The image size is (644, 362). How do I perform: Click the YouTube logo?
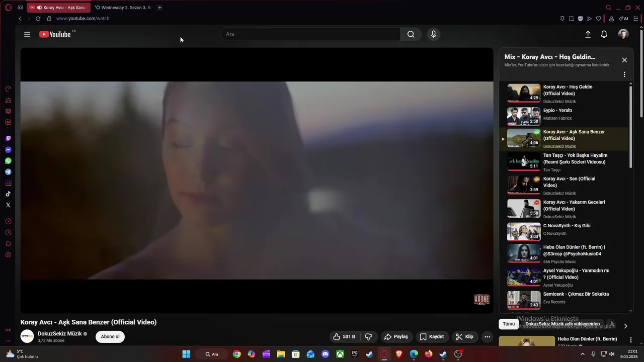pos(55,34)
